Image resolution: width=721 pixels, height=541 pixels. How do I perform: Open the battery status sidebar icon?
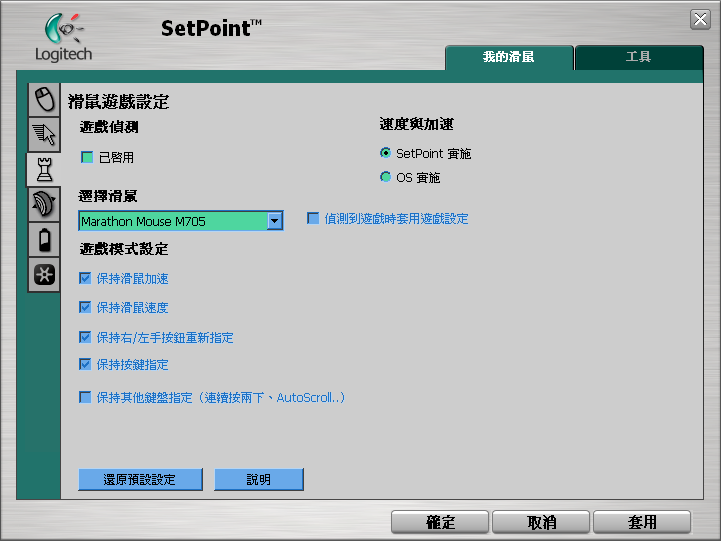coord(44,239)
